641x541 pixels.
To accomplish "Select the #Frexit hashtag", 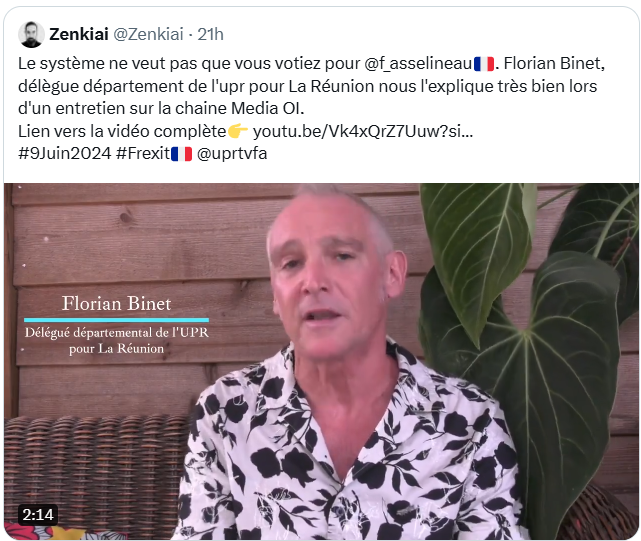I will pos(143,154).
